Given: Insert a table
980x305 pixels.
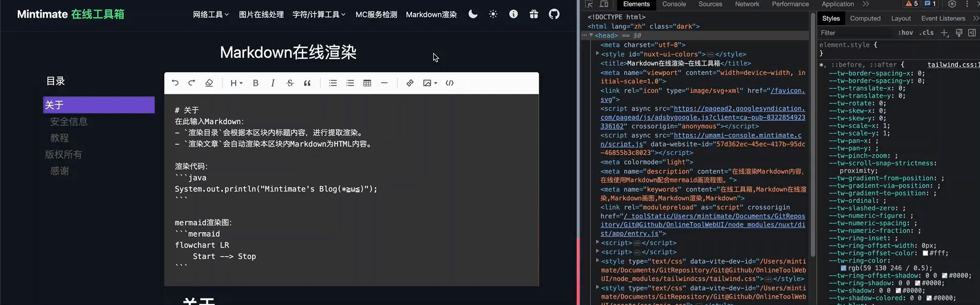Looking at the screenshot, I should [x=367, y=83].
